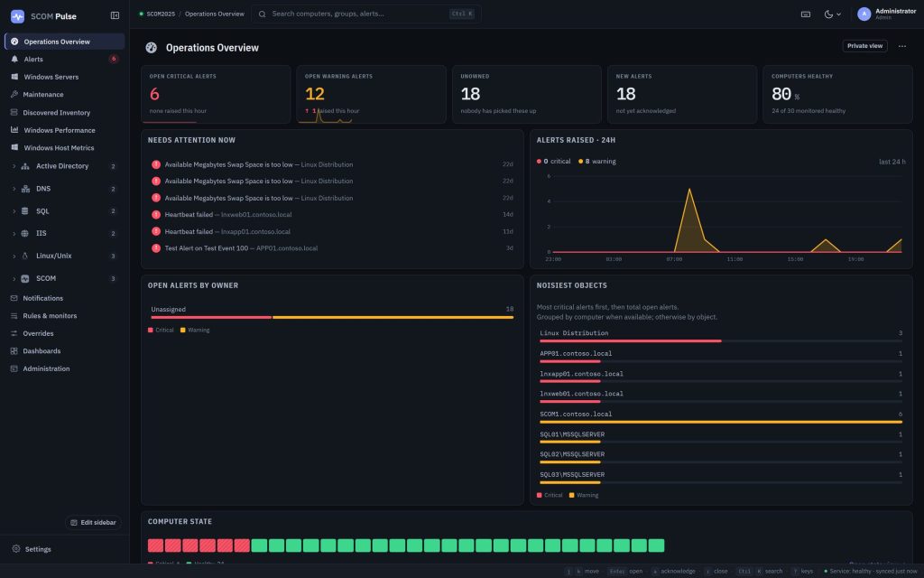This screenshot has width=924, height=578.
Task: Open the Operations Overview sidebar item
Action: click(65, 42)
